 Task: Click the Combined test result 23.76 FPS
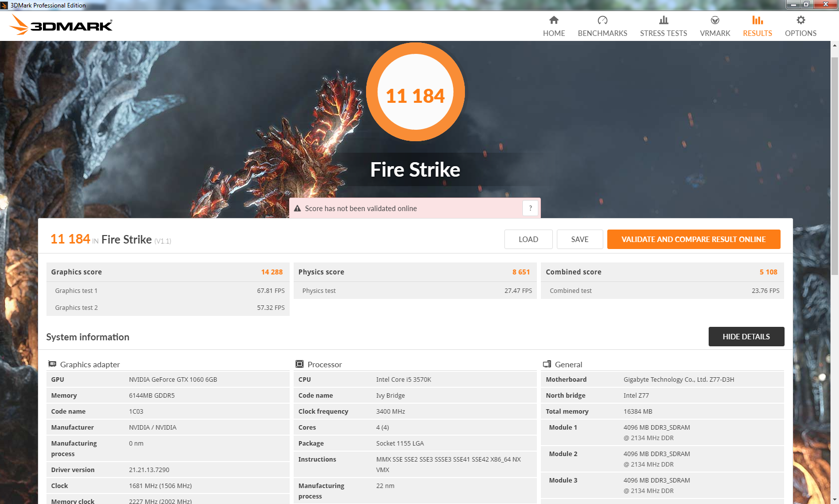click(766, 290)
